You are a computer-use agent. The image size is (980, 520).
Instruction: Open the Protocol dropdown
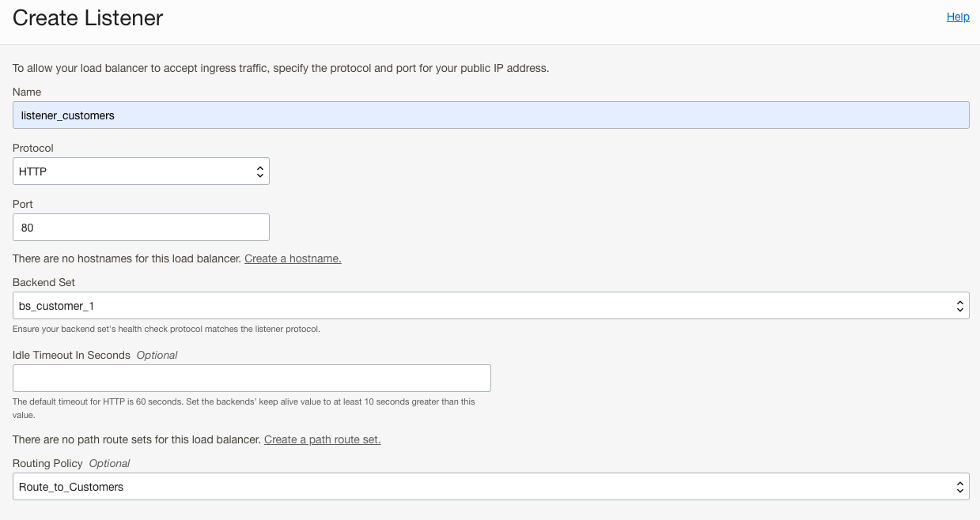(141, 171)
